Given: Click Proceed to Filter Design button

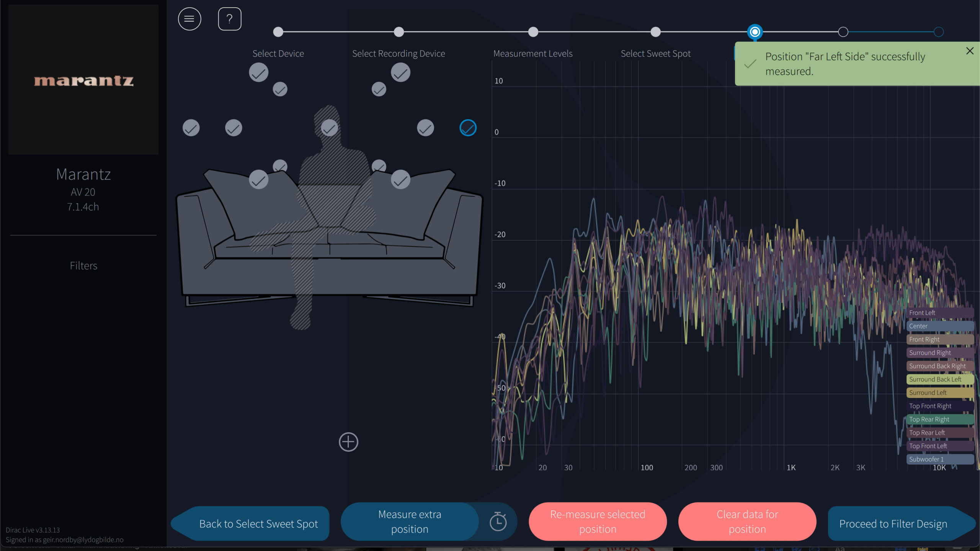Looking at the screenshot, I should (893, 523).
